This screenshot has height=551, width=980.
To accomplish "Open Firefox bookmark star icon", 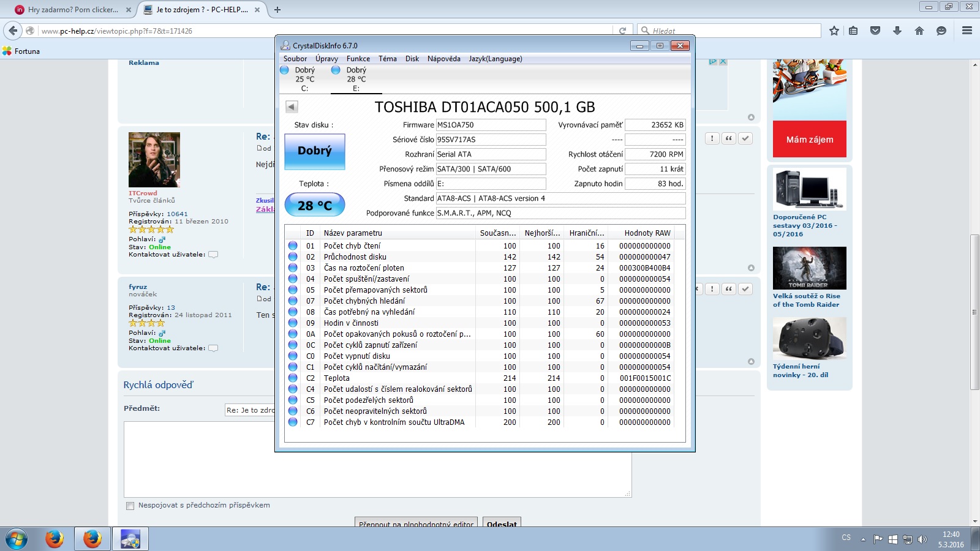I will click(834, 31).
